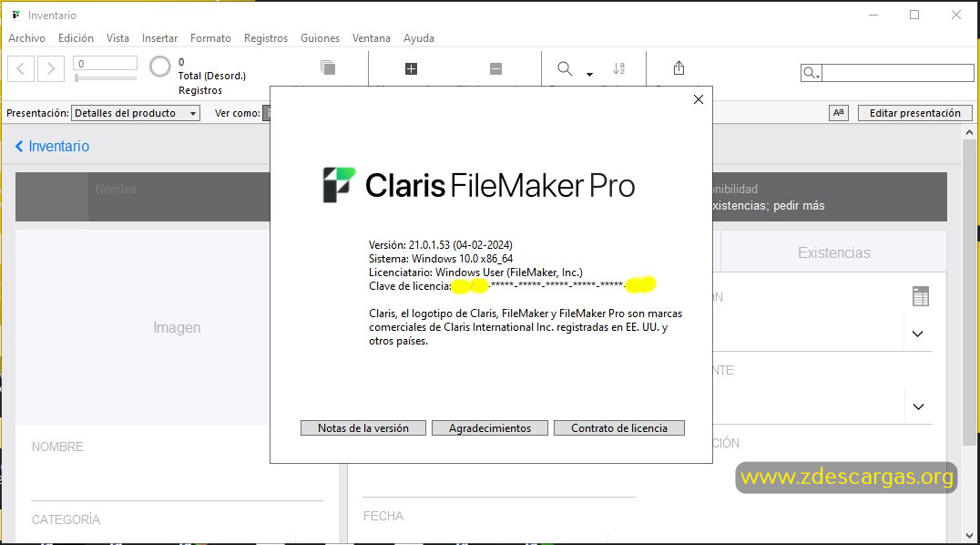Open the Guiones menu
This screenshot has height=545, width=980.
coord(320,38)
